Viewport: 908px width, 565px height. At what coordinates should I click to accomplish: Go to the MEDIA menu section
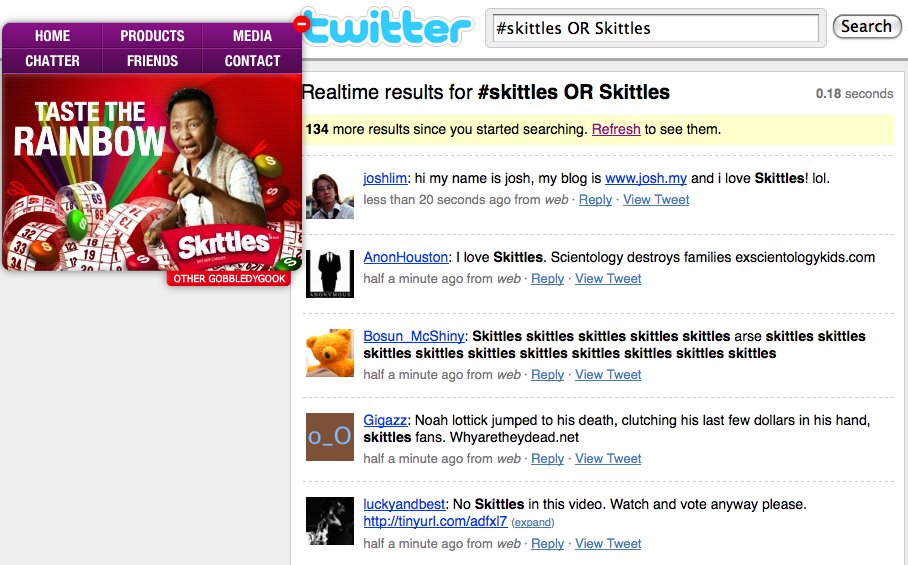252,36
